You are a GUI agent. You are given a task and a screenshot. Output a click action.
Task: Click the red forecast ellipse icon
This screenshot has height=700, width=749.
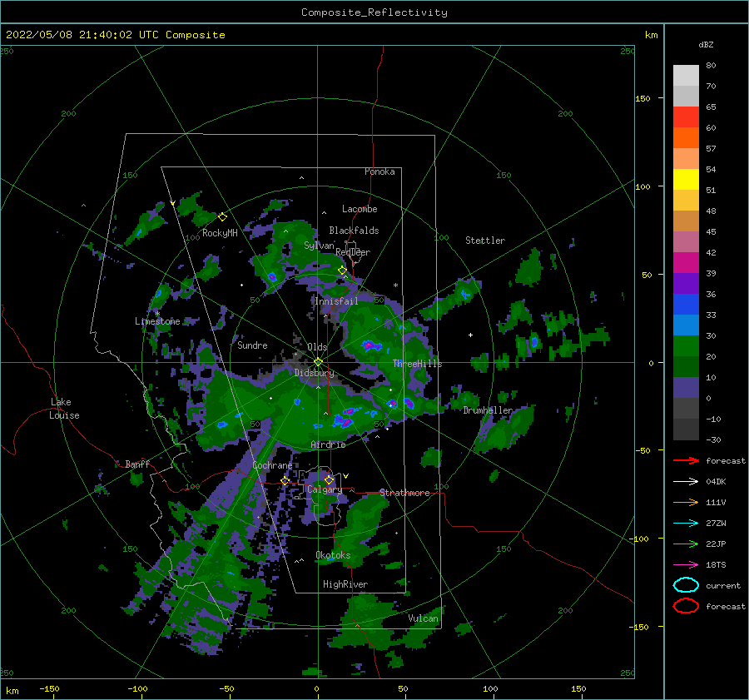click(686, 606)
